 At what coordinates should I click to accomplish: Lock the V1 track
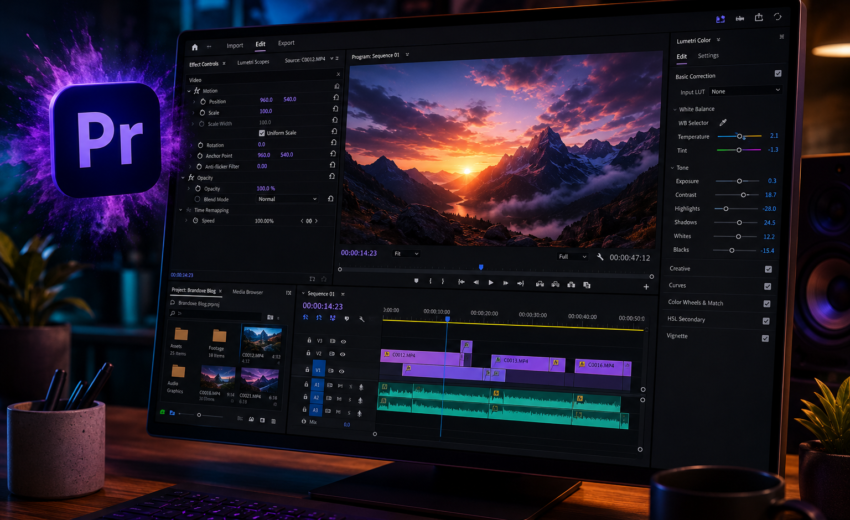(307, 370)
